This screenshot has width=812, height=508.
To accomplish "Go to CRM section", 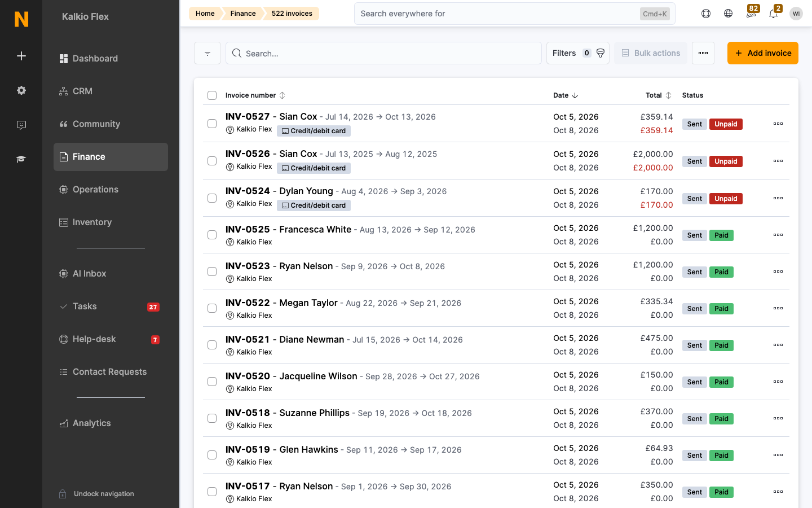I will pos(111,91).
